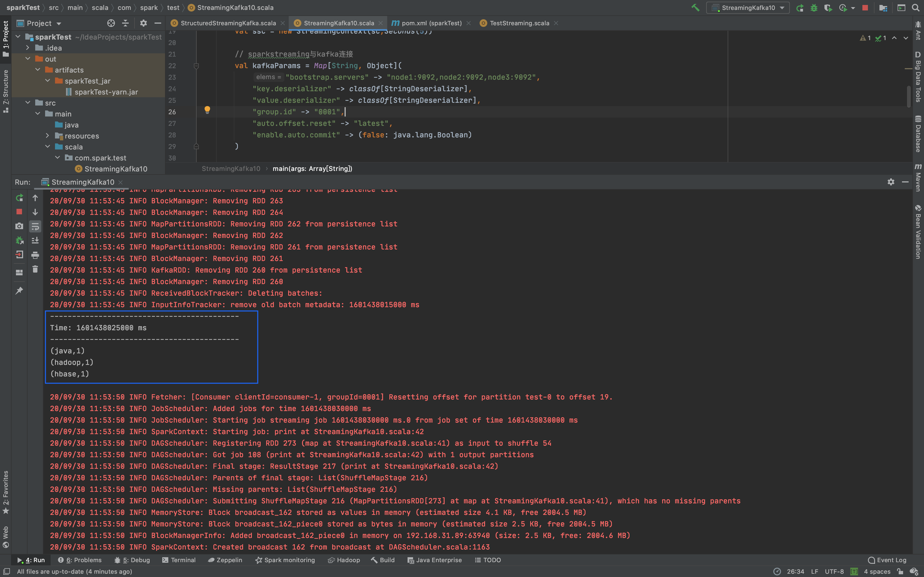Open the StreamingKafka10 run configuration dropdown

748,8
